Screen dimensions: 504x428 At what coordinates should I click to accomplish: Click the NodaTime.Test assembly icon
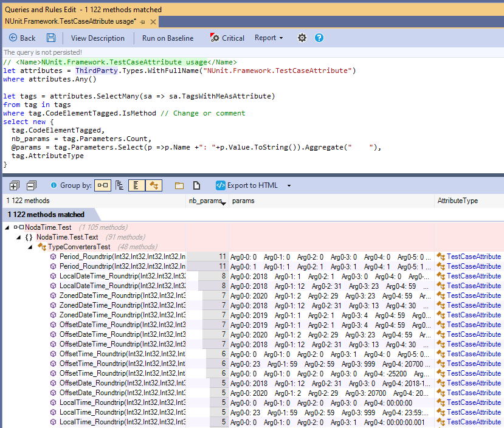point(19,227)
